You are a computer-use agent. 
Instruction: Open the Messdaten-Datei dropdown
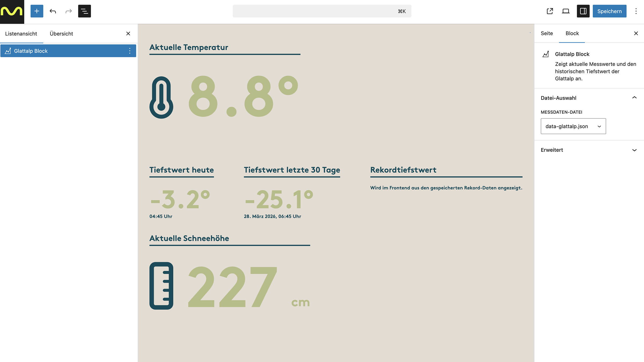click(x=573, y=126)
